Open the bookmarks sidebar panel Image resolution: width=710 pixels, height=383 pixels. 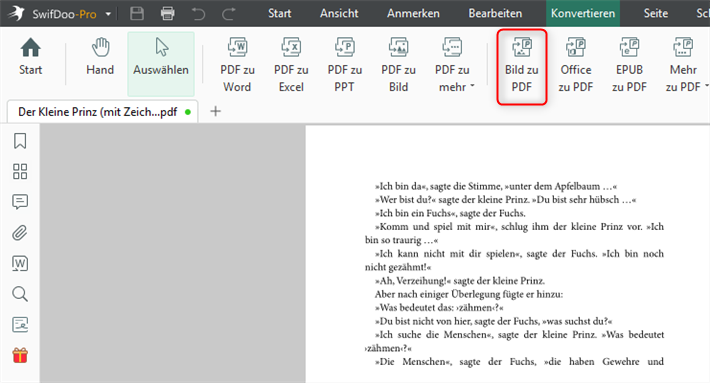point(20,141)
